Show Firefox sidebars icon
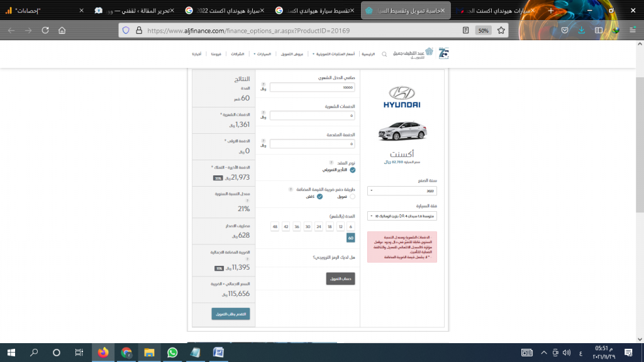644x362 pixels. click(599, 30)
